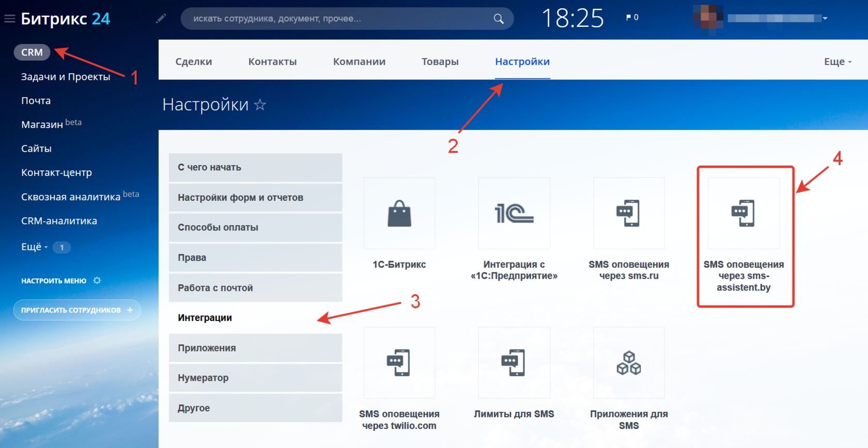Expand the sidebar Ещё menu
Image resolution: width=868 pixels, height=448 pixels.
[x=34, y=247]
